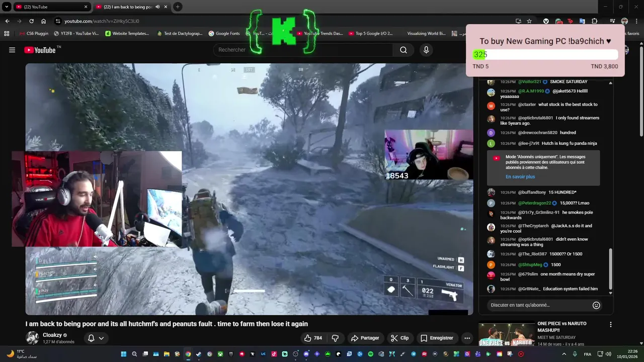The width and height of the screenshot is (644, 362).
Task: Click the live chat scrollbar thumb
Action: click(611, 269)
